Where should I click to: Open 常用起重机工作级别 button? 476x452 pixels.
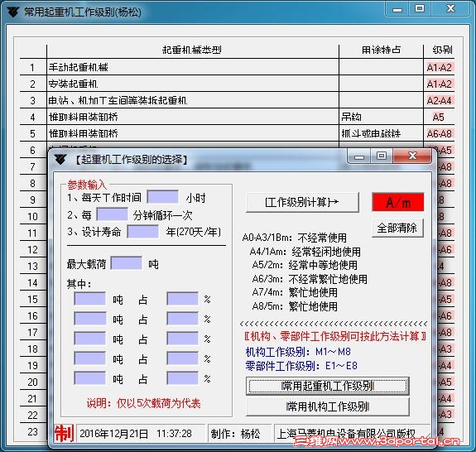pos(328,386)
